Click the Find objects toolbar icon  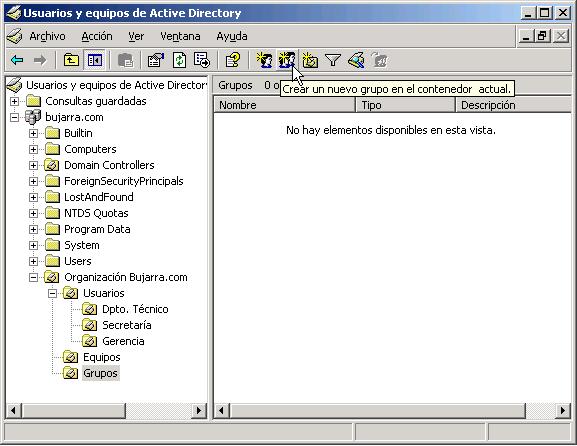[356, 60]
